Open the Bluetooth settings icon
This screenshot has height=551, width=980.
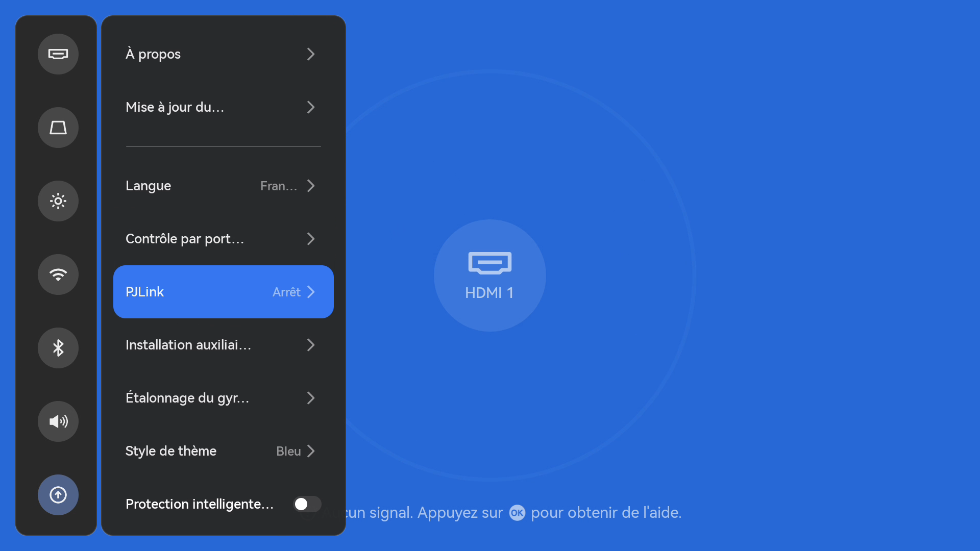(58, 348)
